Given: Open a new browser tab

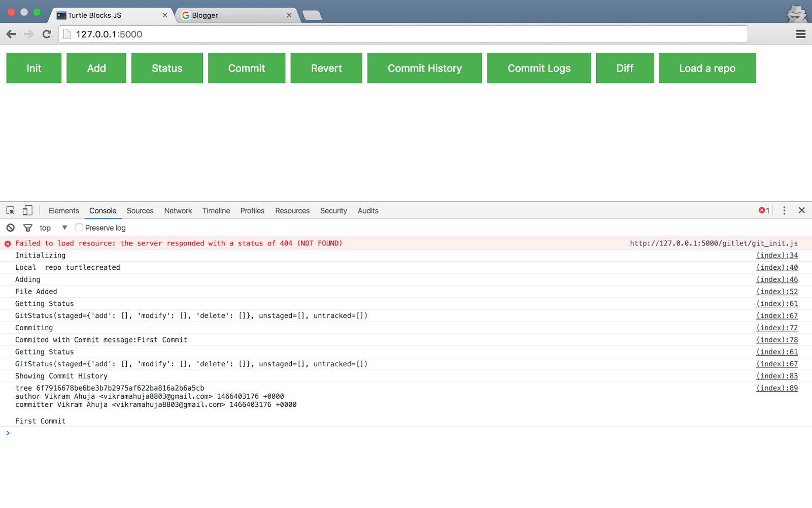Looking at the screenshot, I should (x=312, y=15).
